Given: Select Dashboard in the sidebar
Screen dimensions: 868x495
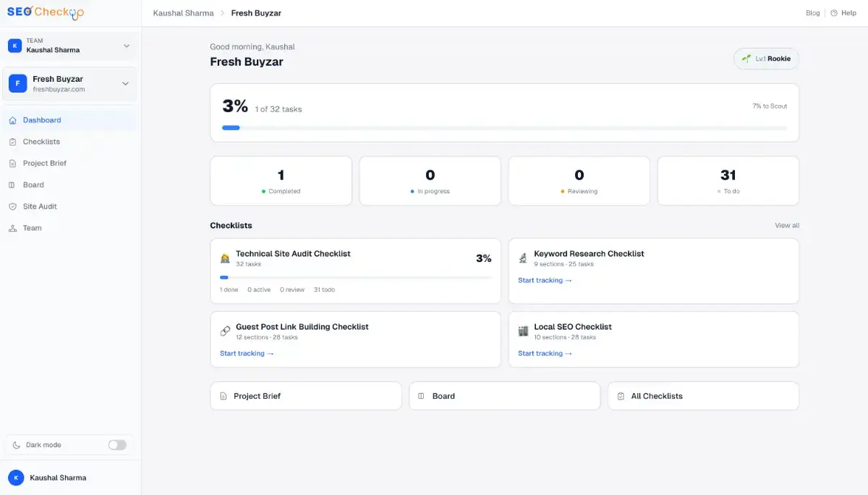Looking at the screenshot, I should coord(41,119).
